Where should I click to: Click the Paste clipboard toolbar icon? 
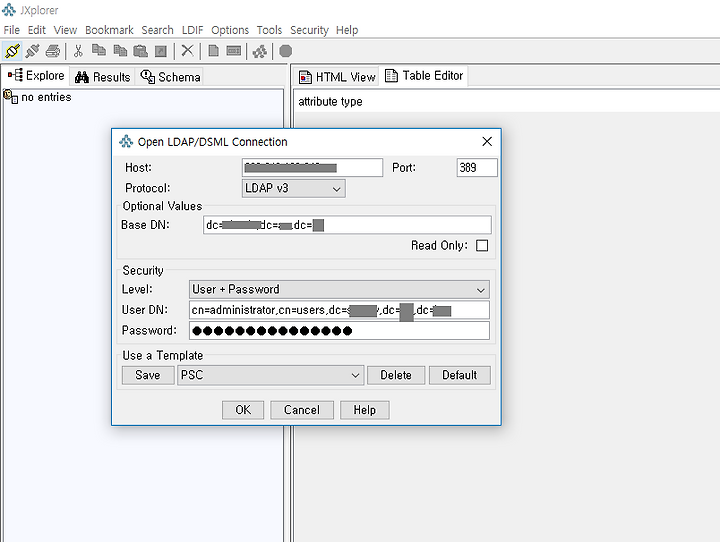click(x=141, y=51)
